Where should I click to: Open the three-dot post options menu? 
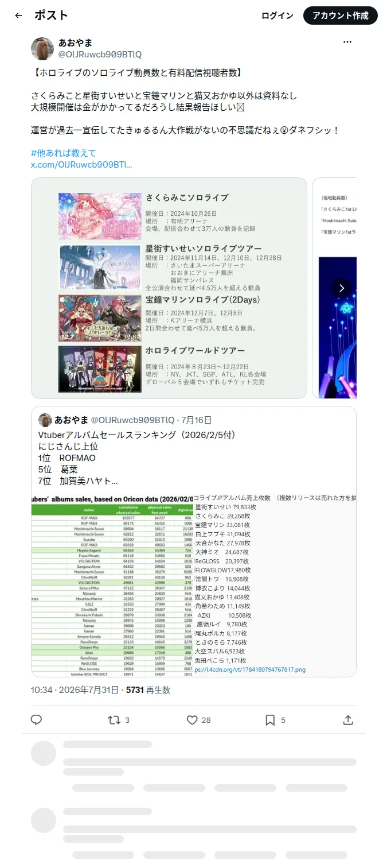tap(347, 42)
